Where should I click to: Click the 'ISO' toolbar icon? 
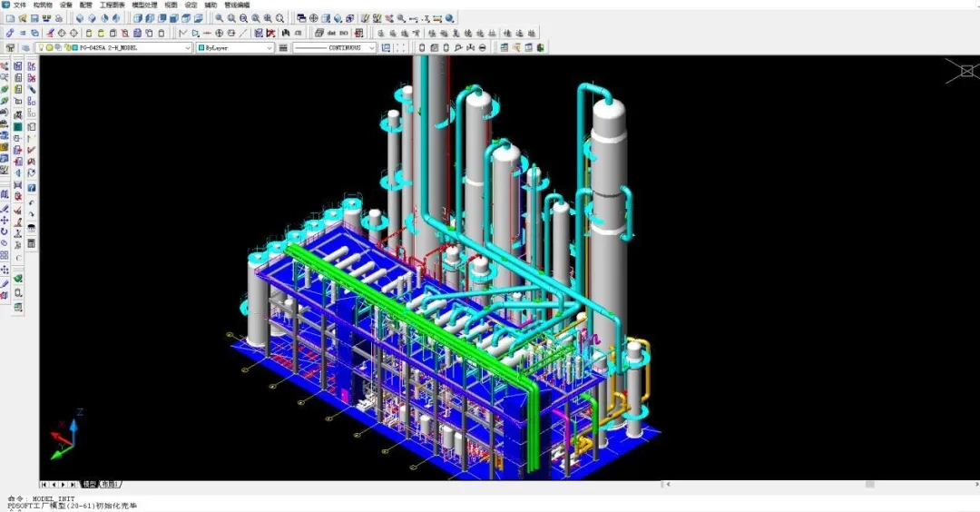344,34
